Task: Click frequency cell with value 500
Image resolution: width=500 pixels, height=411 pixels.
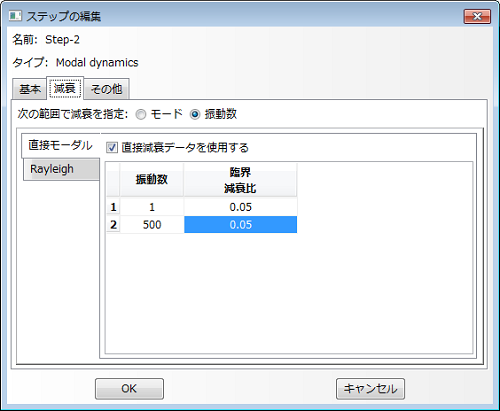Action: [152, 225]
